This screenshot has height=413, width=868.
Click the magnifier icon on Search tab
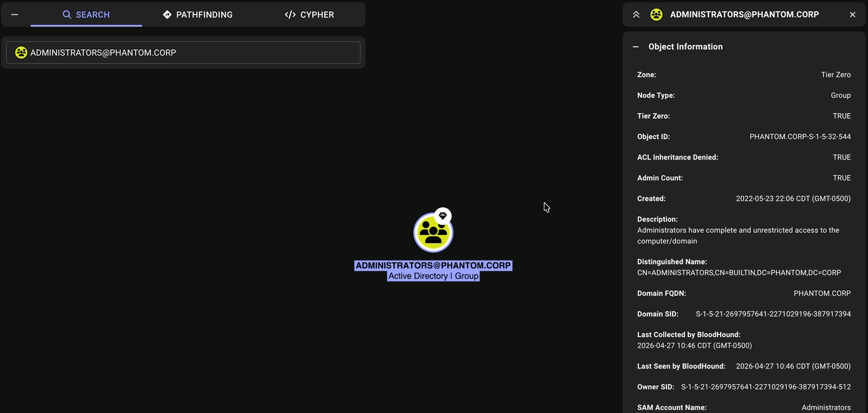point(67,15)
